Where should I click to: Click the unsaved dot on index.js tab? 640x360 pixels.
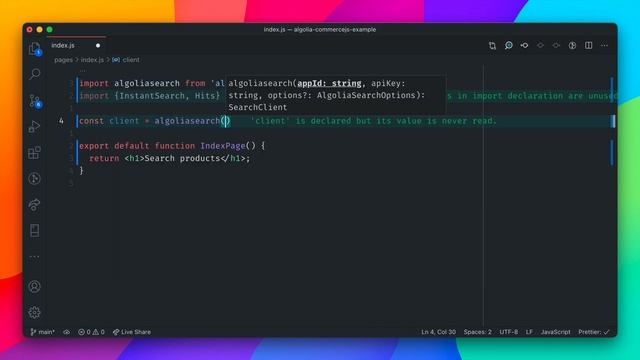tap(98, 46)
